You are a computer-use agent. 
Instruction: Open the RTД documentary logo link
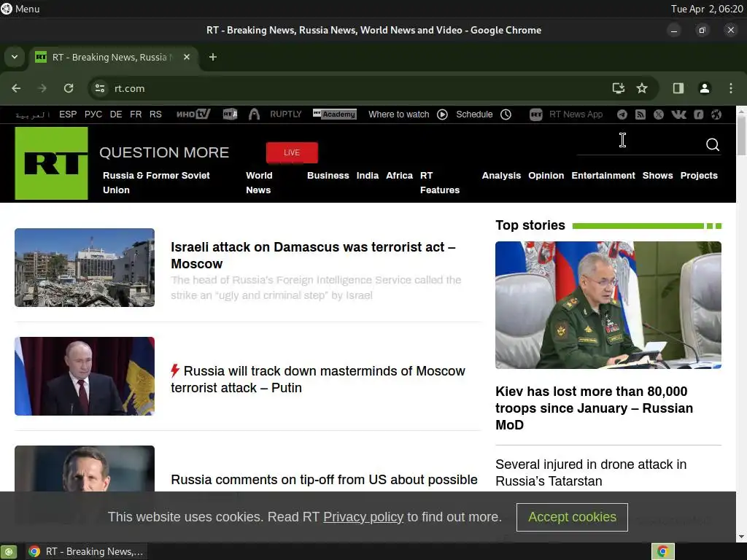click(230, 114)
